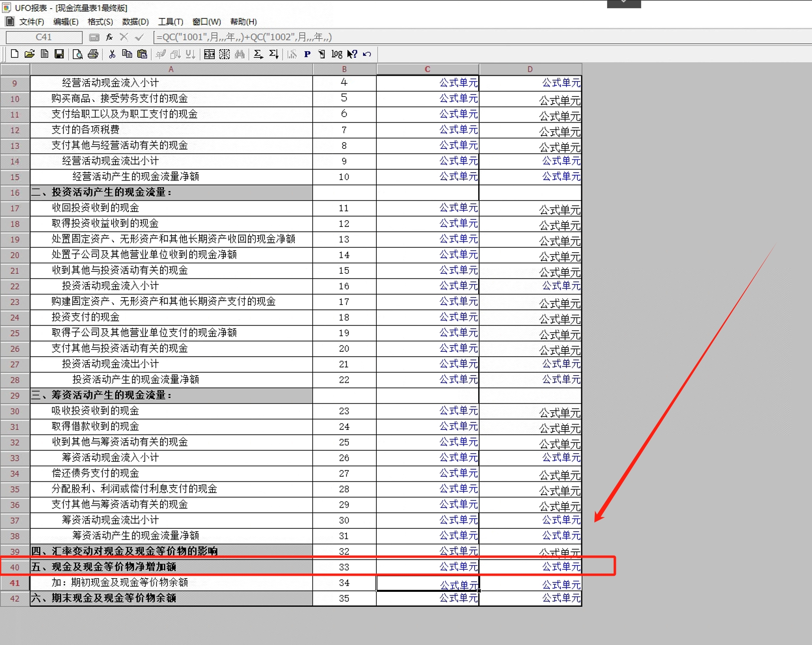The height and width of the screenshot is (645, 812).
Task: Save the report with the floppy disk icon
Action: [x=59, y=54]
